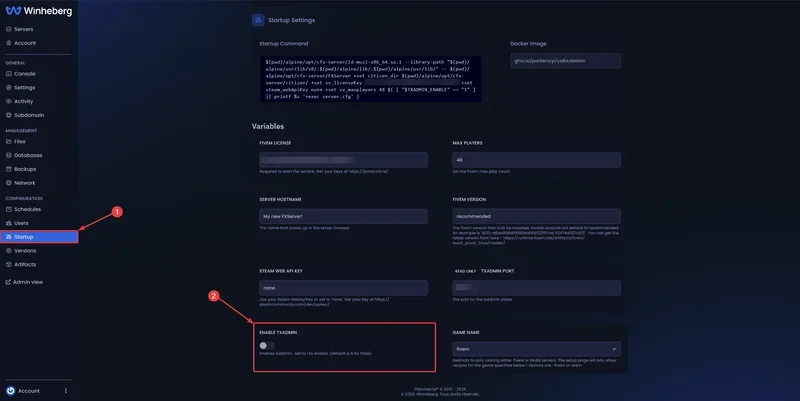Image resolution: width=800 pixels, height=401 pixels.
Task: Click the Startup Command code box
Action: [x=370, y=79]
